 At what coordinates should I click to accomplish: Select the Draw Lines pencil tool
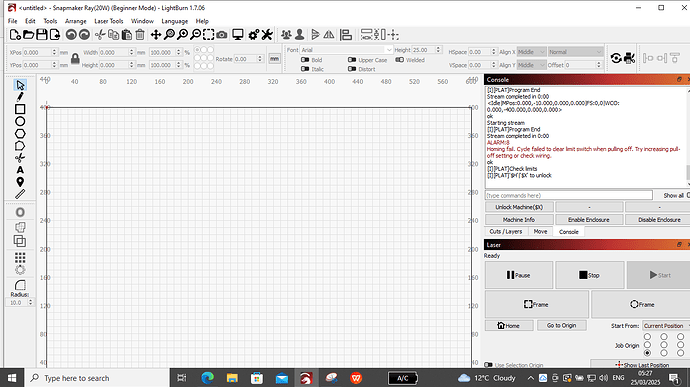tap(20, 97)
